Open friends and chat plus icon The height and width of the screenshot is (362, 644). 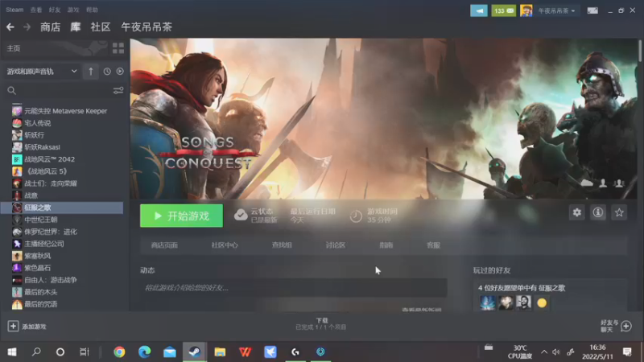(x=626, y=327)
